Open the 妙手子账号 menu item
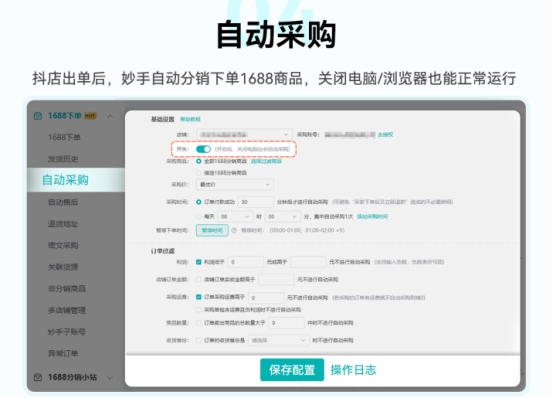The height and width of the screenshot is (399, 554). point(67,332)
